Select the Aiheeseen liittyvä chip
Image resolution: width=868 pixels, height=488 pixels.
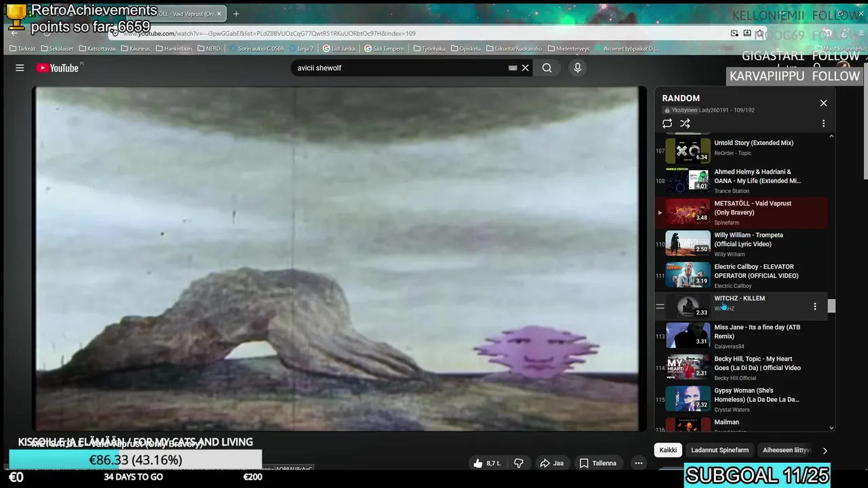(x=785, y=450)
